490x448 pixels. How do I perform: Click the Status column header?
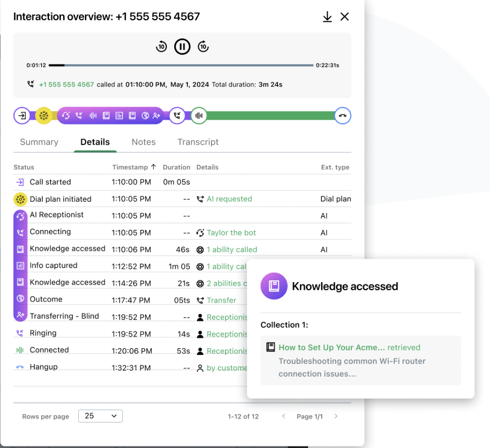pyautogui.click(x=24, y=167)
